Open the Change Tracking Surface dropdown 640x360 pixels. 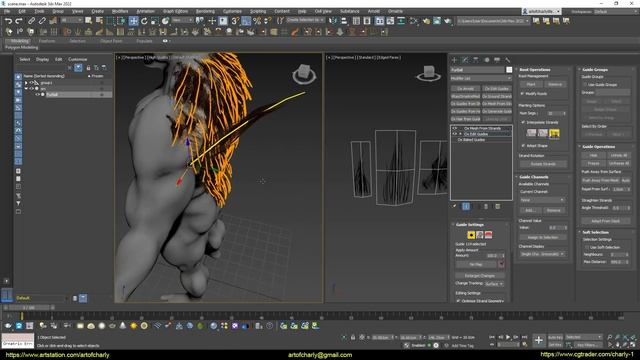[494, 284]
